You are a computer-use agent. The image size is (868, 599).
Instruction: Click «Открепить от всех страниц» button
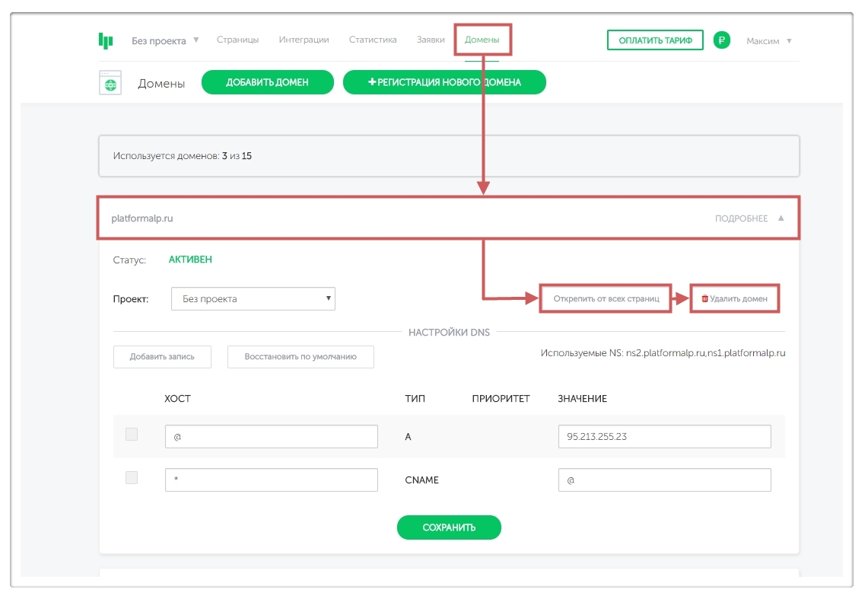[x=606, y=299]
